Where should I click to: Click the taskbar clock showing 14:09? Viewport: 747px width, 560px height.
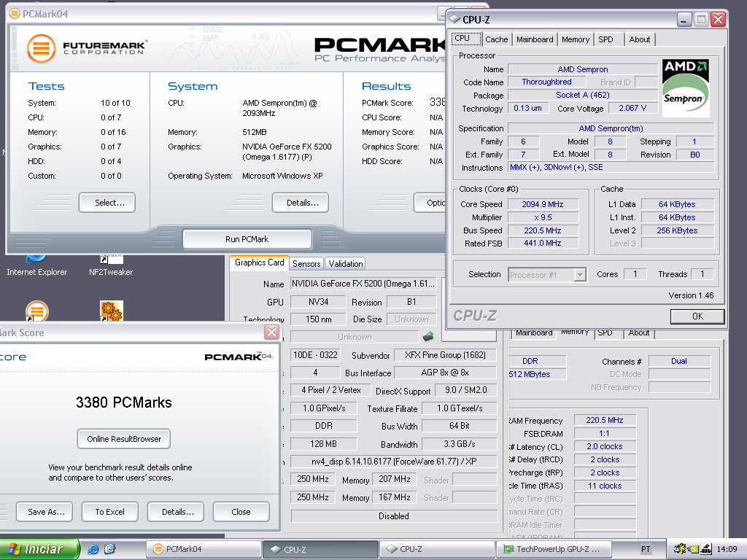[727, 549]
